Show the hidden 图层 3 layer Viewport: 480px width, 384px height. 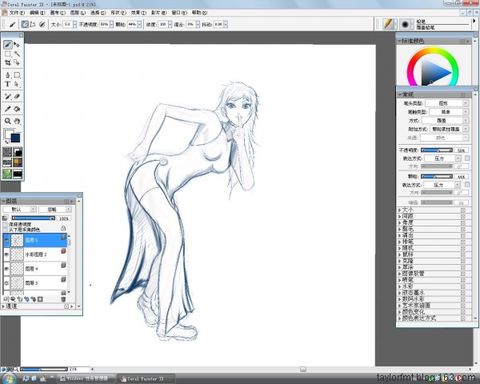pyautogui.click(x=6, y=283)
